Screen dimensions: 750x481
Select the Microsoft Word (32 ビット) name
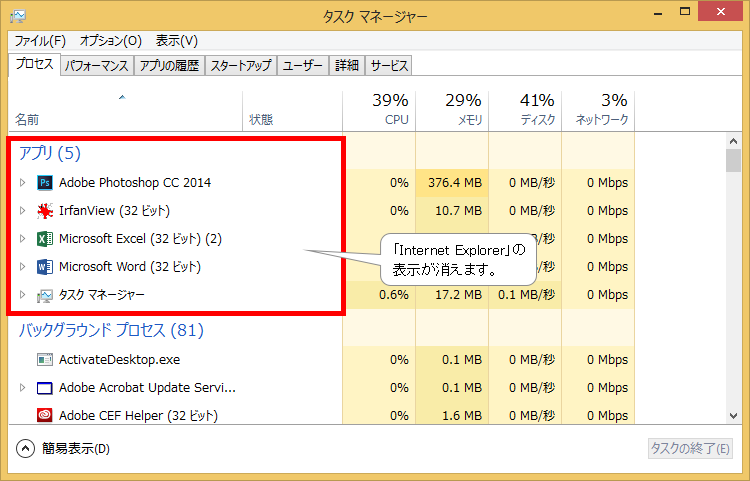[x=130, y=267]
